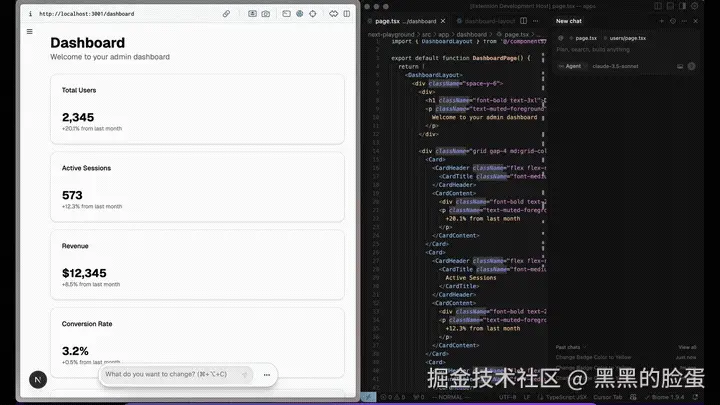720x405 pixels.
Task: Click UTF-8 encoding in status bar
Action: click(x=507, y=397)
